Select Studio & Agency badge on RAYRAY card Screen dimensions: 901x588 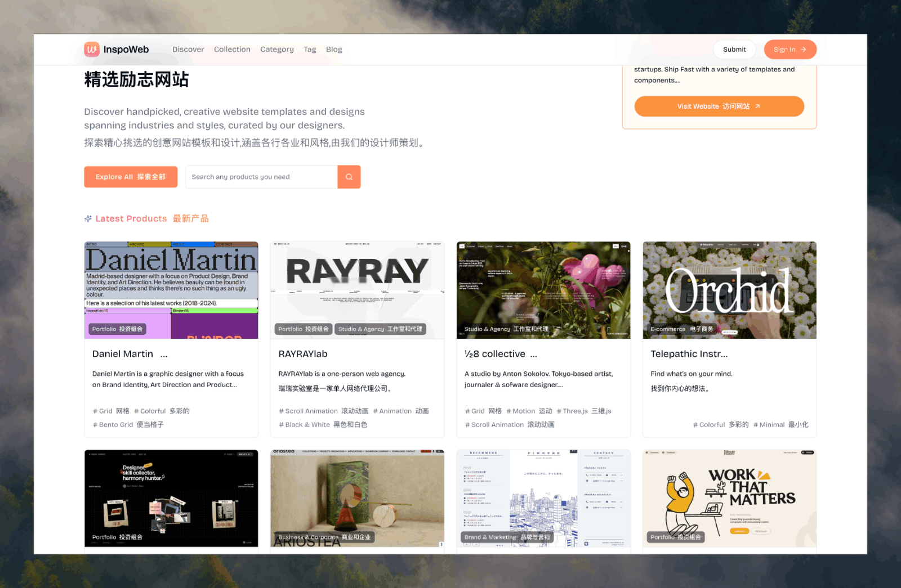(x=380, y=329)
